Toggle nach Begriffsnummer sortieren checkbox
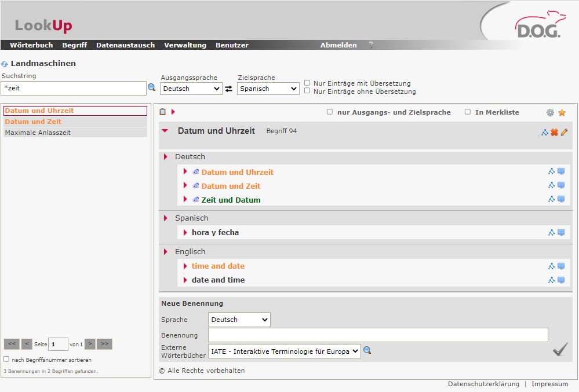579x392 pixels. [x=6, y=360]
